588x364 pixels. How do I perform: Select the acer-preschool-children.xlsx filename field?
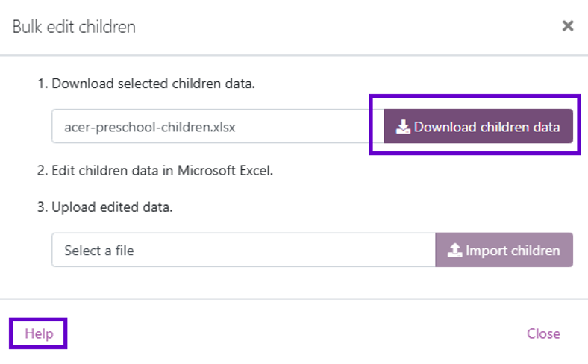tap(217, 126)
